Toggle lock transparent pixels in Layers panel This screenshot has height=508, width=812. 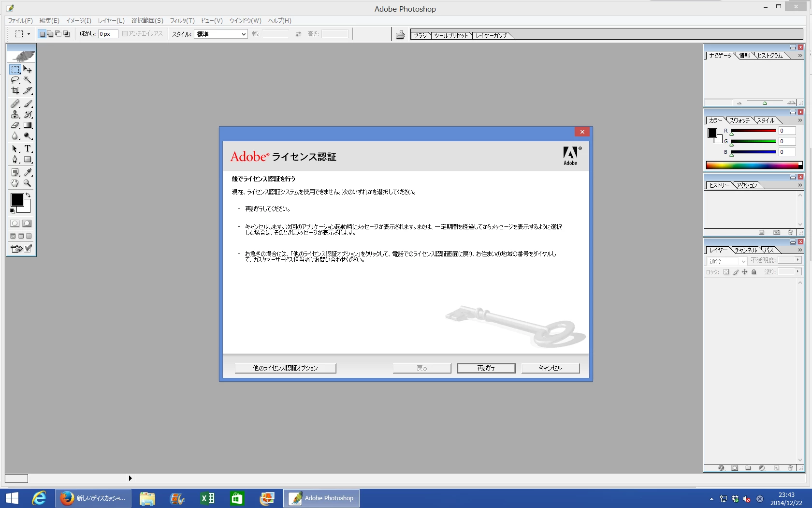[x=726, y=272]
